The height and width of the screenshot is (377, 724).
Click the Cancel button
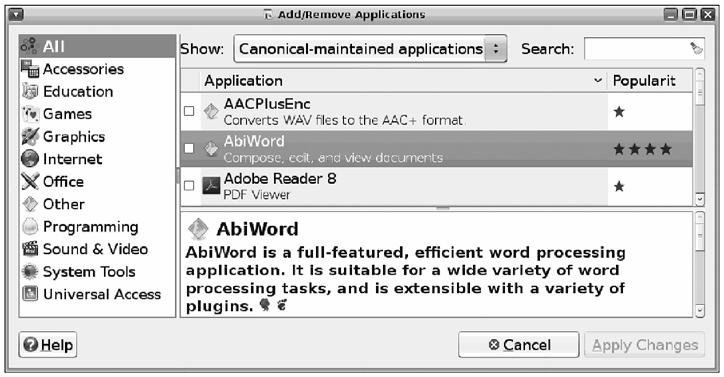coord(519,345)
